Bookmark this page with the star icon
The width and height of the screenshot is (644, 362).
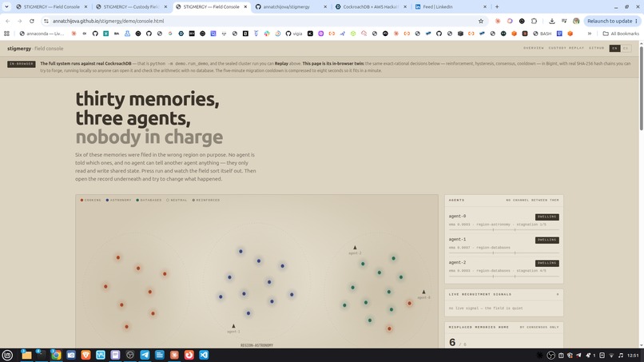point(480,21)
